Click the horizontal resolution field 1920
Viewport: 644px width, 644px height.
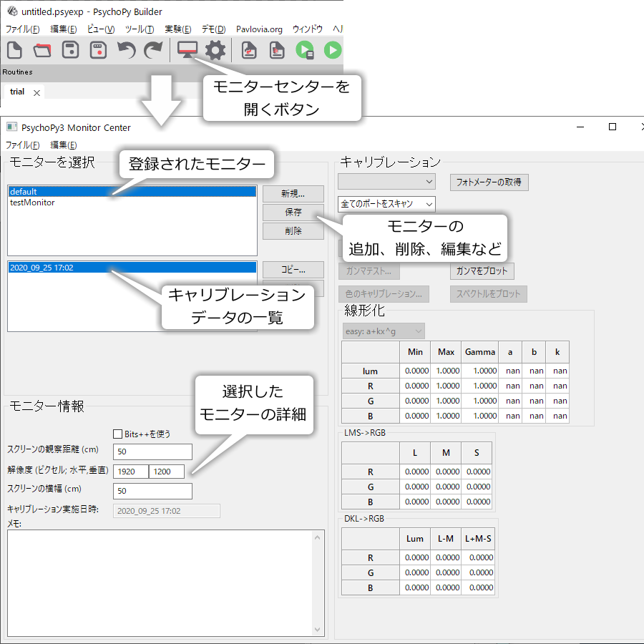(x=131, y=472)
